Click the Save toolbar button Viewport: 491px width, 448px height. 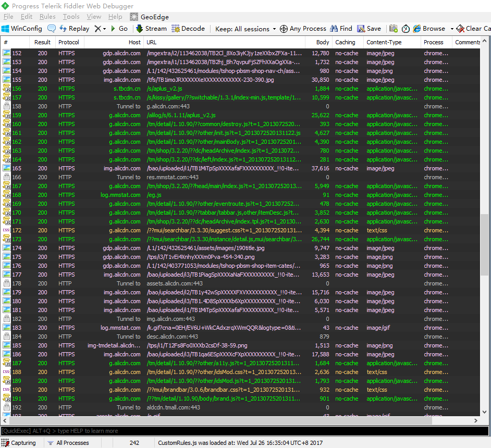click(x=369, y=29)
